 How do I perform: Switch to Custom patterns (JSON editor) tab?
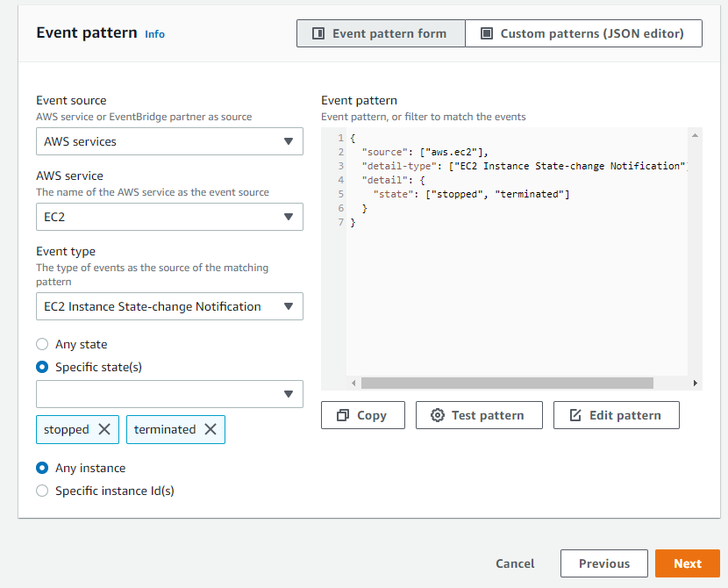pyautogui.click(x=583, y=33)
